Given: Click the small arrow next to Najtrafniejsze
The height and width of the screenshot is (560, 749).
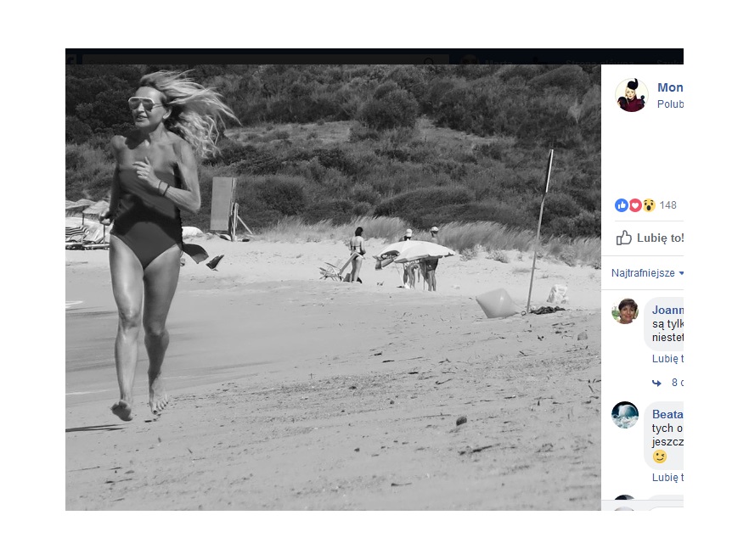Looking at the screenshot, I should tap(681, 273).
